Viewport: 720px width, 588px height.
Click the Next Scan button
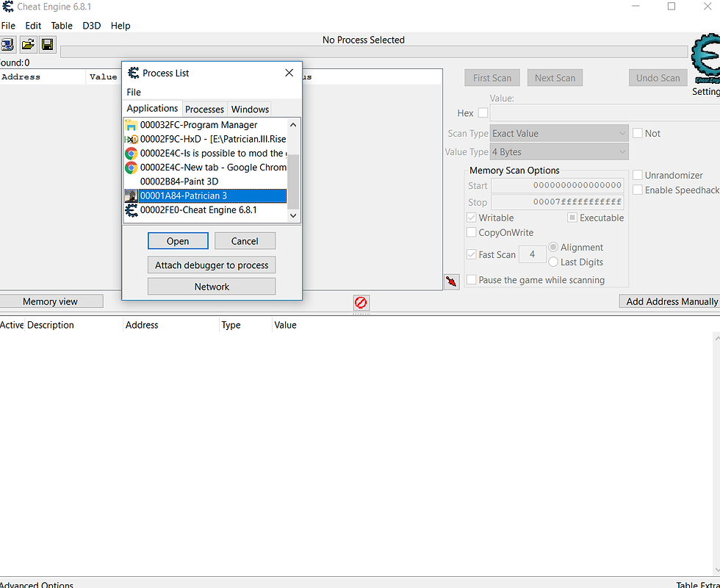(555, 78)
